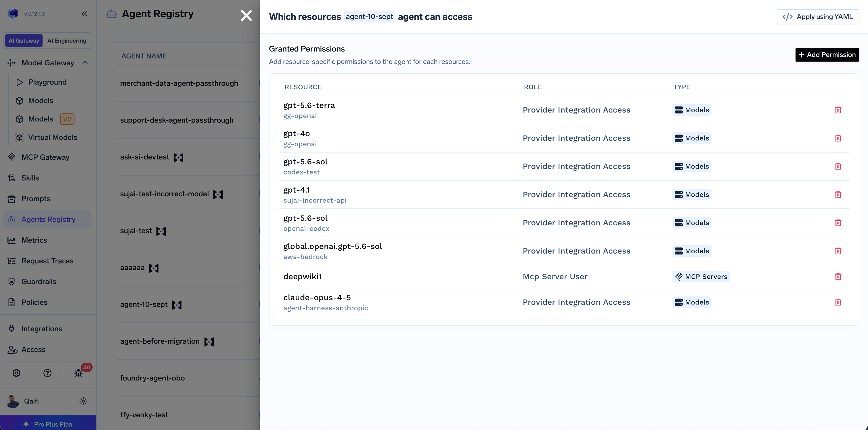Delete the claude-opus-4-5 permission
The image size is (868, 430).
pos(838,302)
